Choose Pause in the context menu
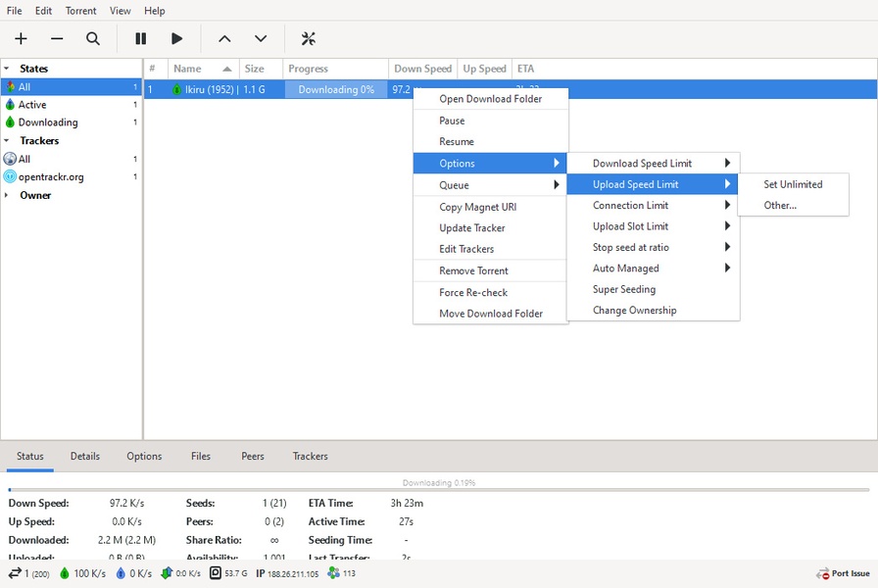This screenshot has height=588, width=878. click(490, 121)
